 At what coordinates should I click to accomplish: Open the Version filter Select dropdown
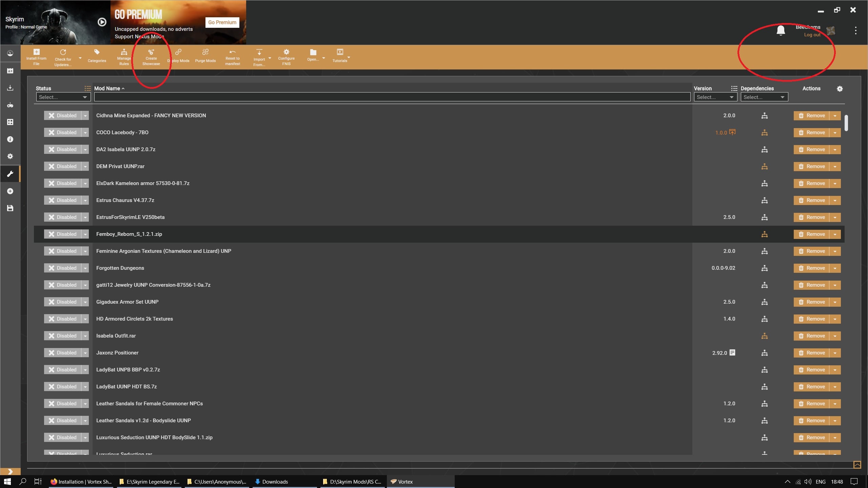715,97
